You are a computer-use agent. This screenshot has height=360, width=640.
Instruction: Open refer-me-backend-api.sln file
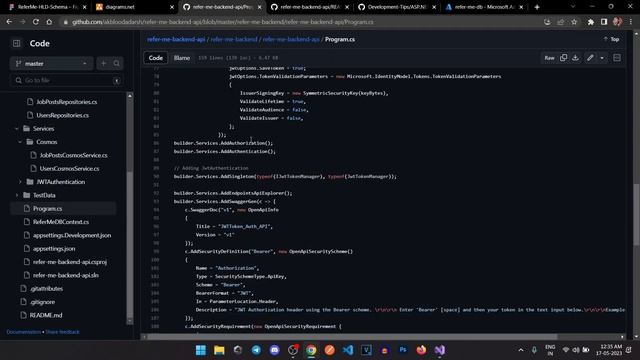66,276
